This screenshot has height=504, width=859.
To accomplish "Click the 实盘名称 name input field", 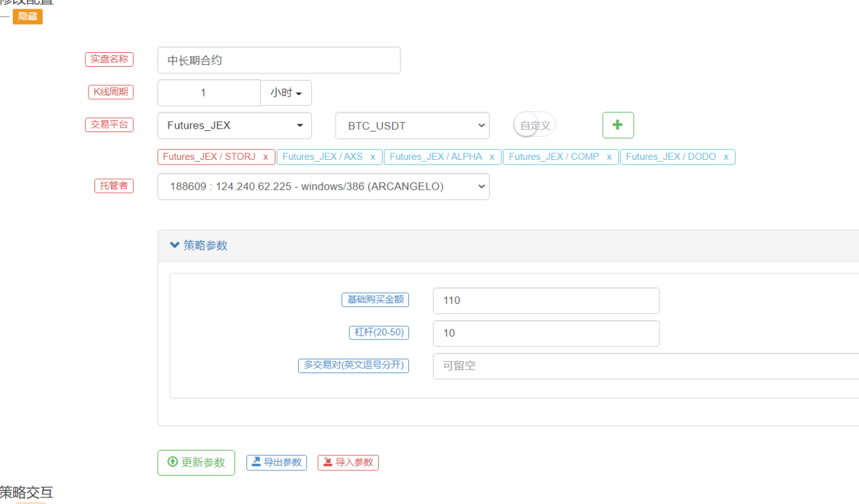I will pos(279,60).
